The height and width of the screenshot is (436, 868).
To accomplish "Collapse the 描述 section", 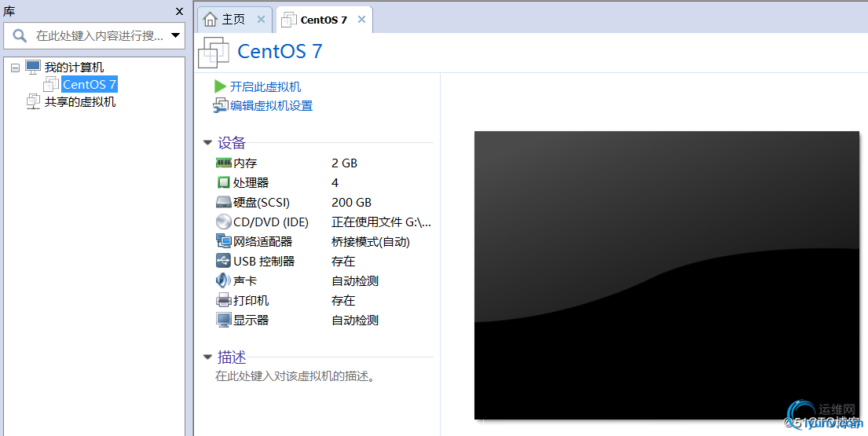I will pos(208,357).
